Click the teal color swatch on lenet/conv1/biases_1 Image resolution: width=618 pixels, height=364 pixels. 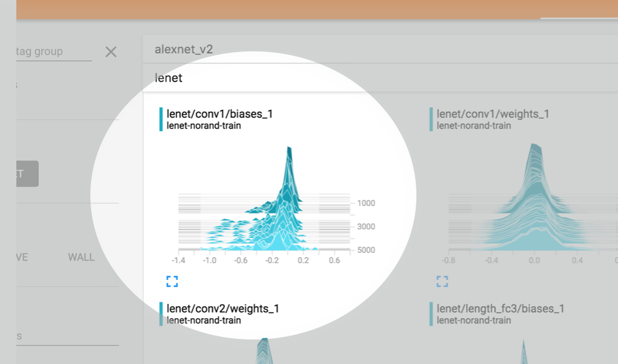[161, 119]
